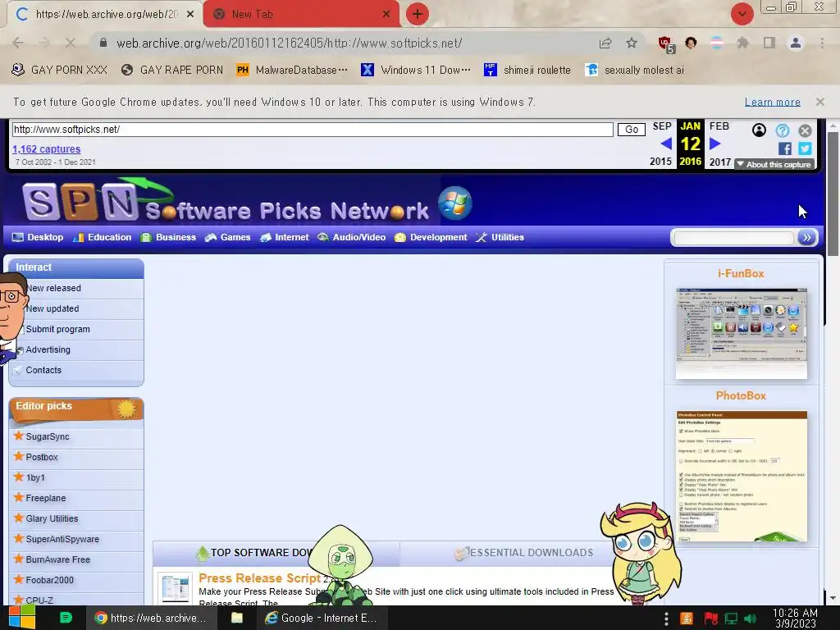Open the Games category menu
840x630 pixels.
click(x=228, y=237)
